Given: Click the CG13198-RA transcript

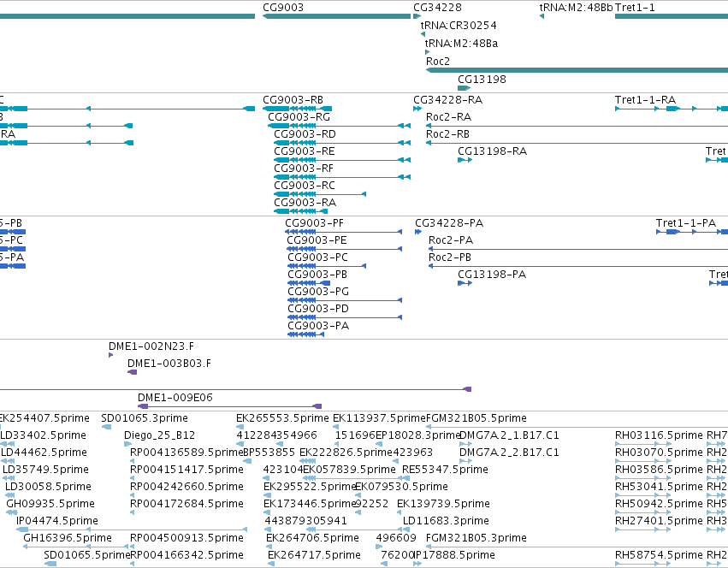Looking at the screenshot, I should pyautogui.click(x=465, y=160).
